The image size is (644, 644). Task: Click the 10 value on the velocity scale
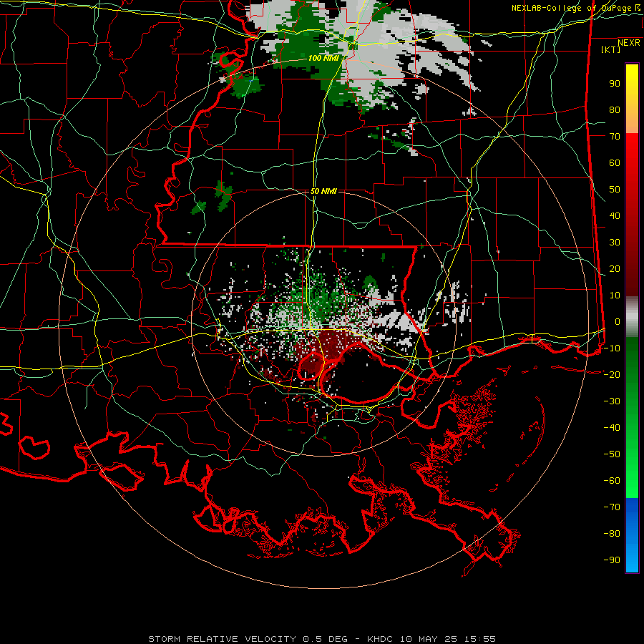click(615, 296)
